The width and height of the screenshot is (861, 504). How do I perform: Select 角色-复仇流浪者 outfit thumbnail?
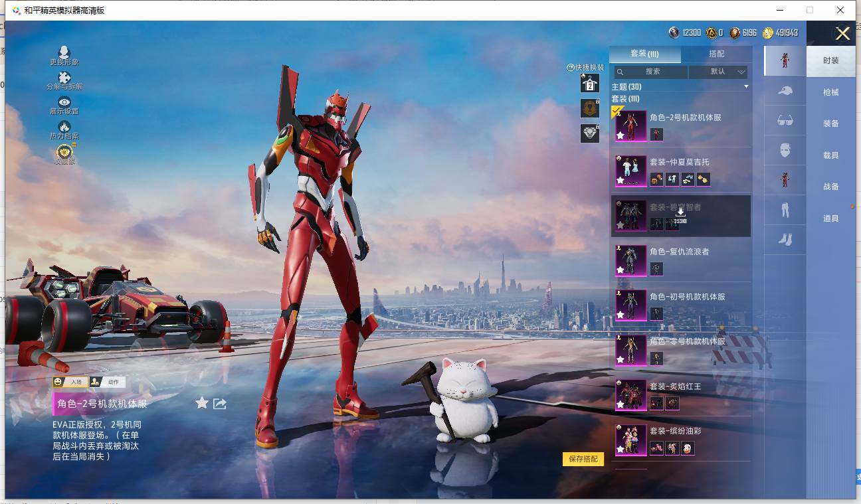[630, 260]
